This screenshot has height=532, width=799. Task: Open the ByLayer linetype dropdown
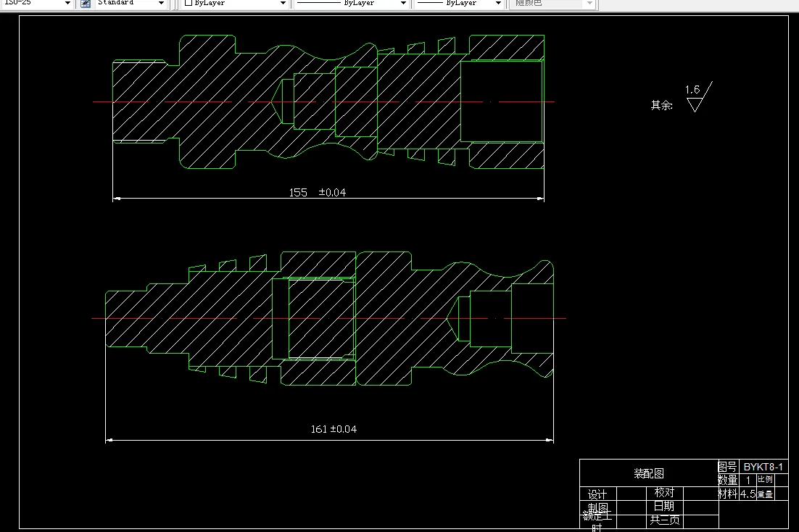(x=403, y=3)
